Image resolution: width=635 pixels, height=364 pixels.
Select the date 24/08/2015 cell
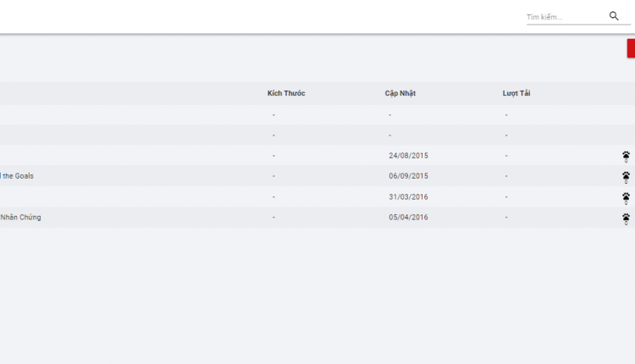[x=408, y=156]
